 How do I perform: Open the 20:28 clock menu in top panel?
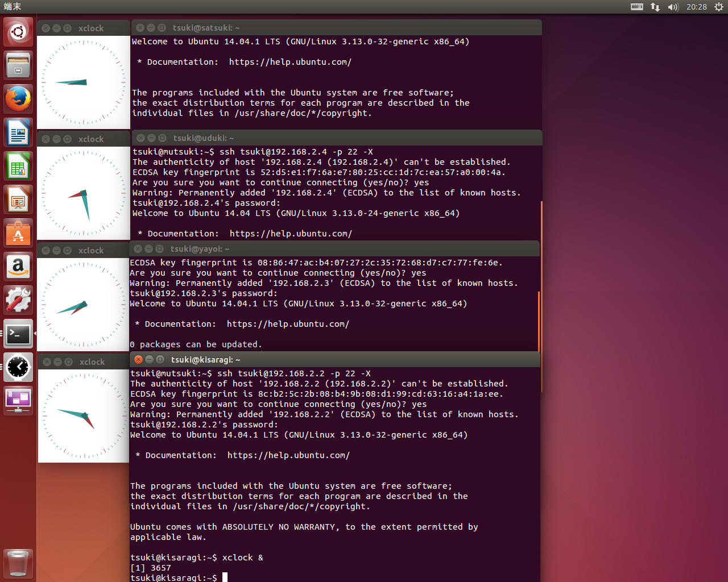[697, 7]
